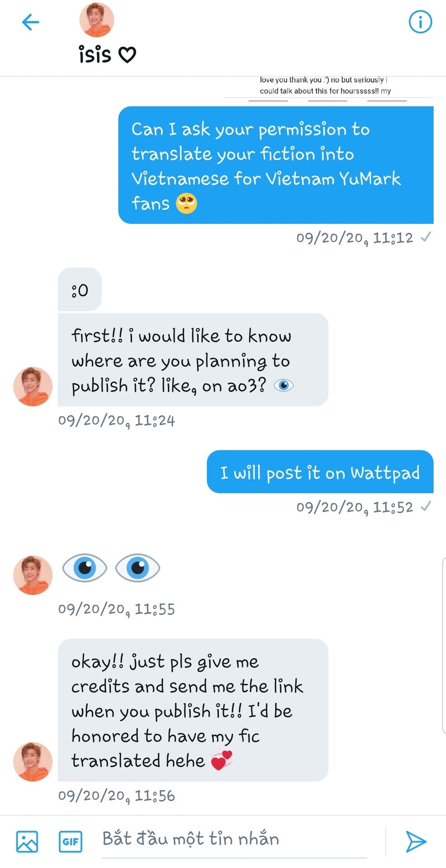Open the GIF picker
446x868 pixels.
[x=70, y=841]
